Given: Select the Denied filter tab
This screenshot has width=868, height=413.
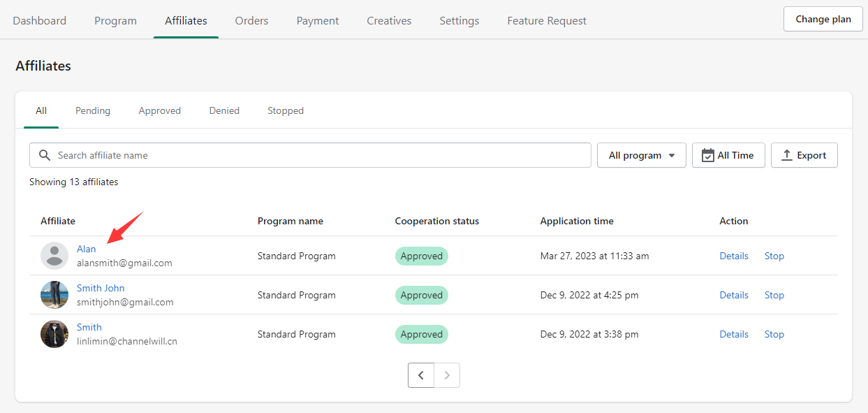Looking at the screenshot, I should pyautogui.click(x=224, y=110).
